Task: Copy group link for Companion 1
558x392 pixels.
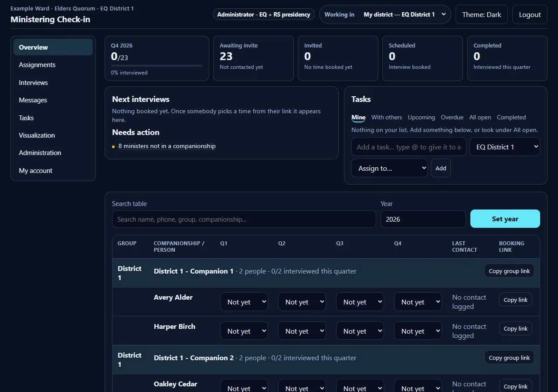Action: (509, 271)
